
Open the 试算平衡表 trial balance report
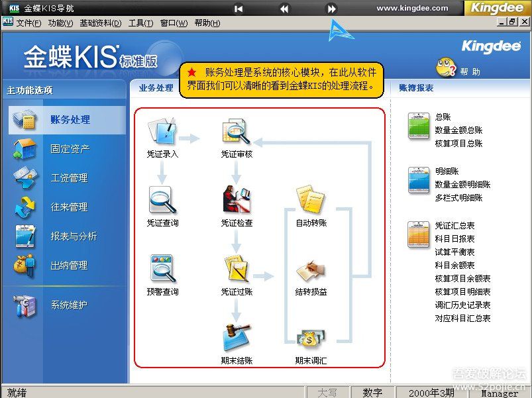pos(454,252)
